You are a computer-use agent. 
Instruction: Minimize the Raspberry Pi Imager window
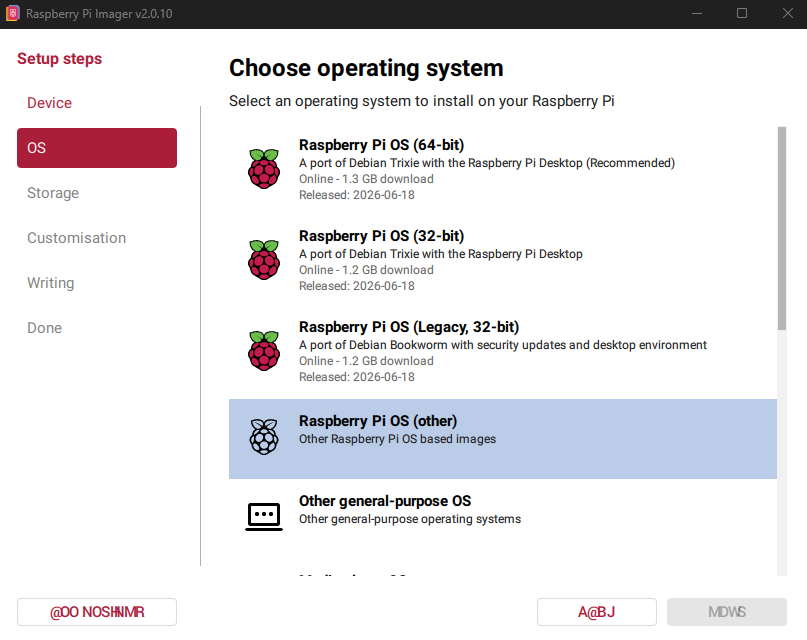tap(697, 13)
